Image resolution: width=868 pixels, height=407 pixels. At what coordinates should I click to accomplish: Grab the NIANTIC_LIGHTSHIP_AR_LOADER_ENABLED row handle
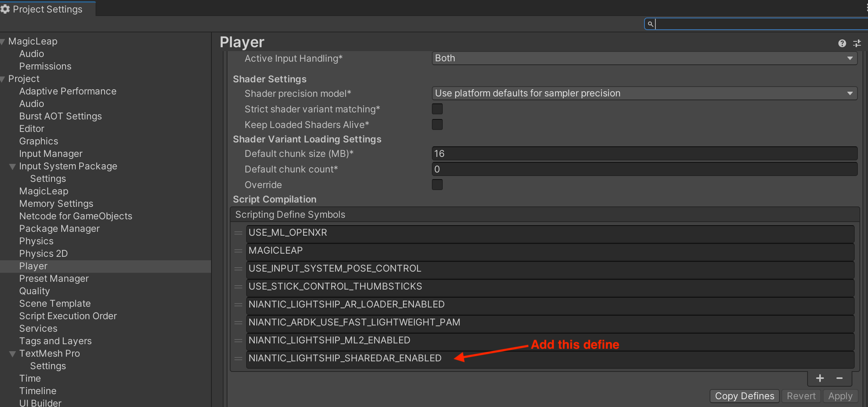(x=238, y=305)
